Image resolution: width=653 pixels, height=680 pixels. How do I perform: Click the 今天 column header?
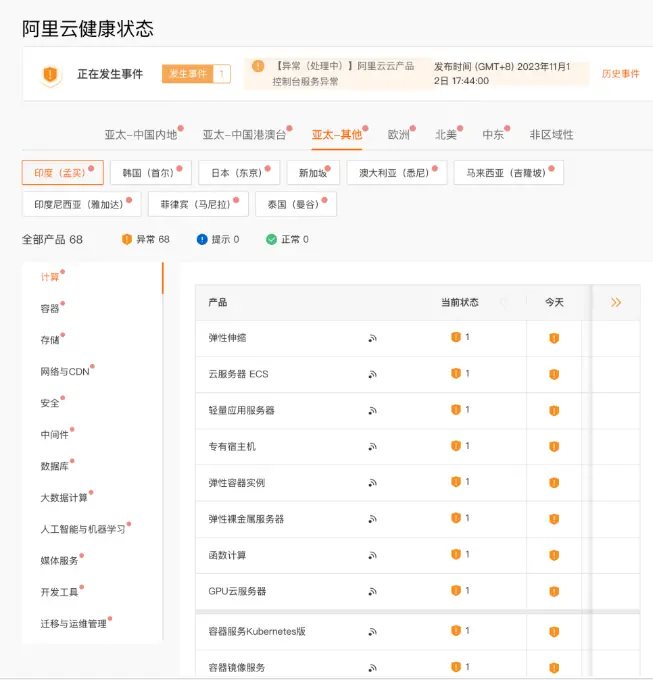pos(554,302)
